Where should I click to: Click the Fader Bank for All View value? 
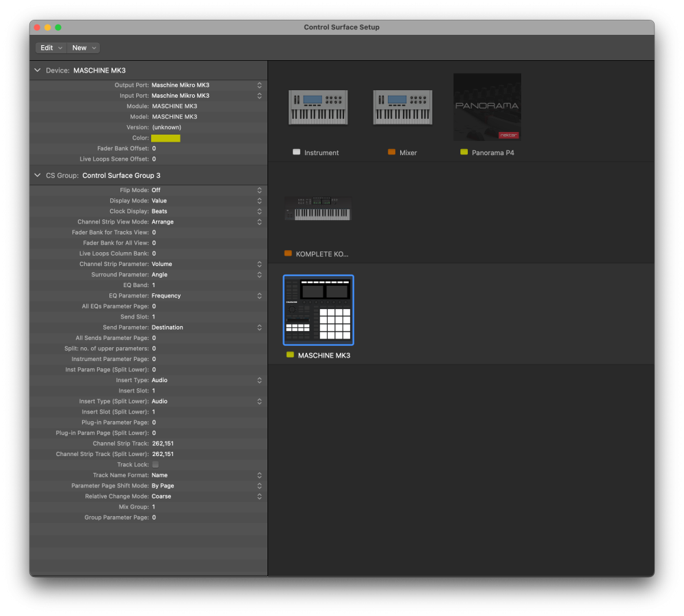click(154, 243)
